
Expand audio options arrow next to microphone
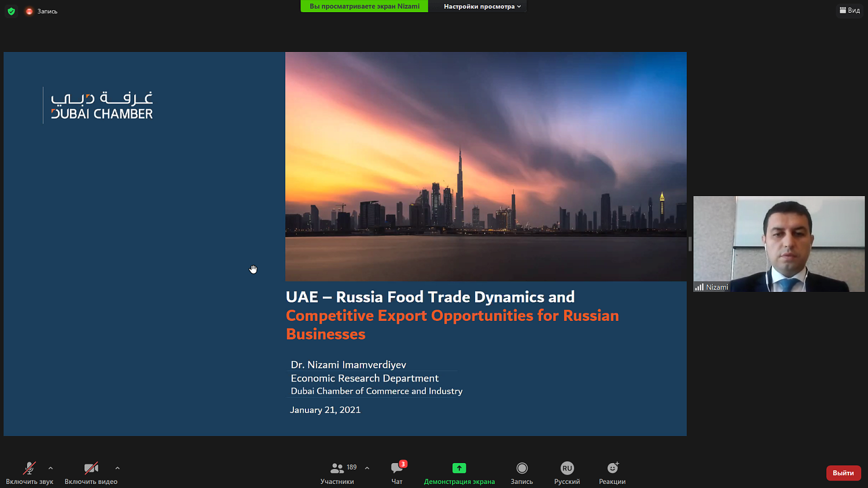[x=50, y=468]
